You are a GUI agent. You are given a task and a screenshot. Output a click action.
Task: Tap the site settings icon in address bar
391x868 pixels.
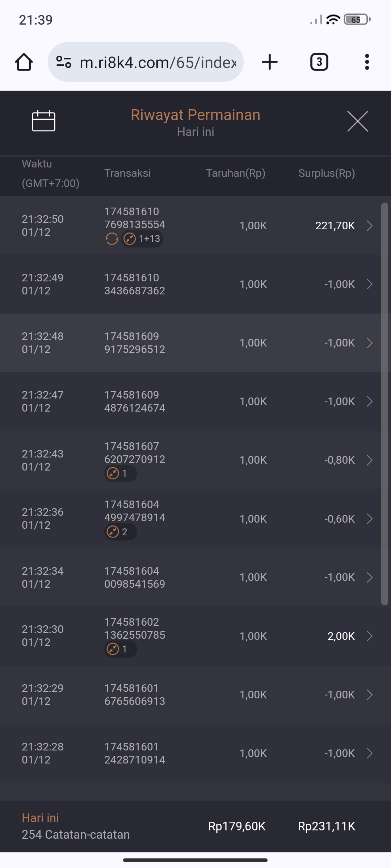(x=64, y=62)
